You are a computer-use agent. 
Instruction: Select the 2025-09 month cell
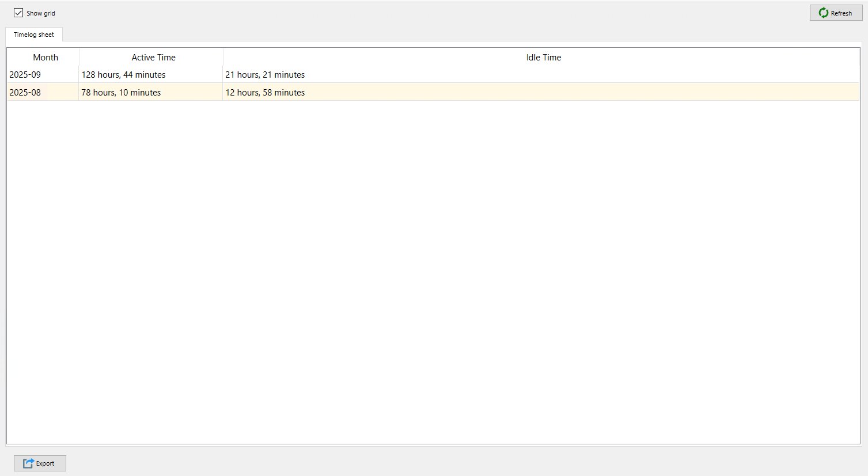(25, 75)
